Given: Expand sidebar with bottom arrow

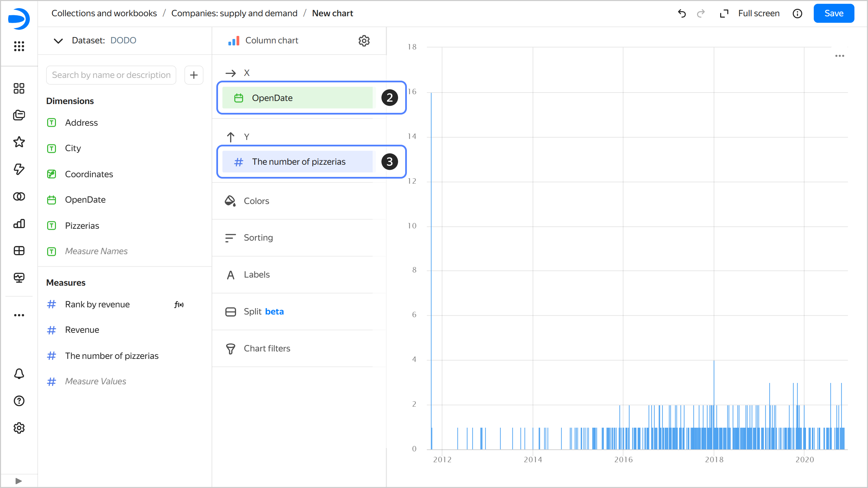Looking at the screenshot, I should [x=19, y=481].
